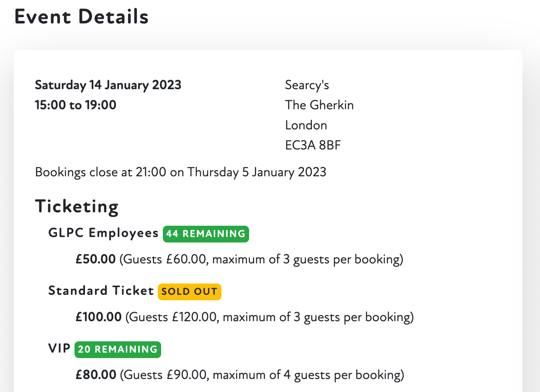Image resolution: width=540 pixels, height=392 pixels.
Task: Click the EC3A 8BF postcode
Action: (x=313, y=145)
